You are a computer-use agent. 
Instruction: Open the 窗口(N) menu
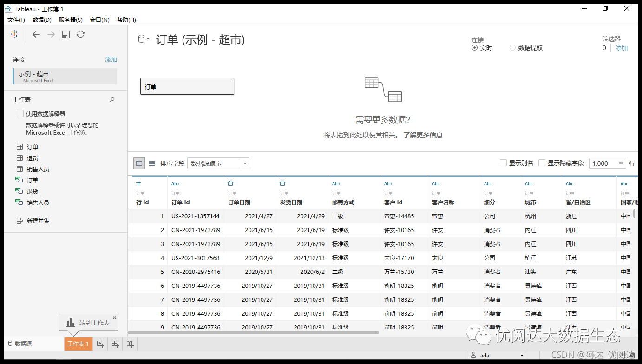tap(100, 19)
